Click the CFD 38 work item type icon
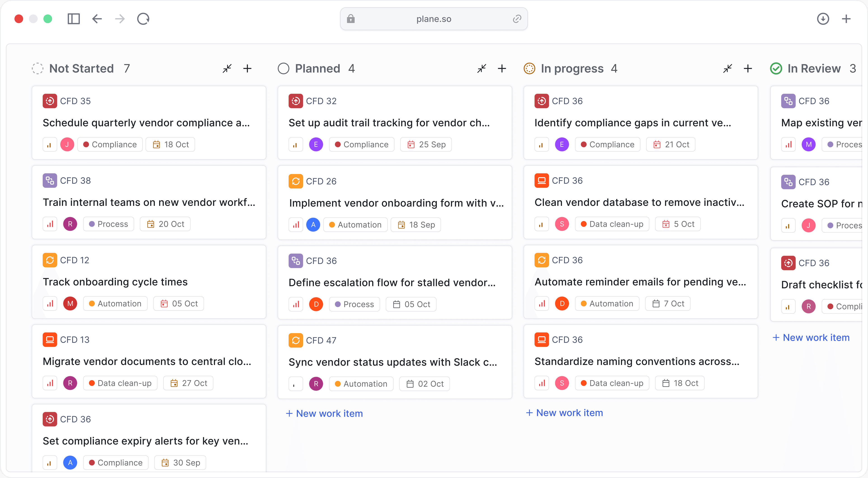 point(50,181)
